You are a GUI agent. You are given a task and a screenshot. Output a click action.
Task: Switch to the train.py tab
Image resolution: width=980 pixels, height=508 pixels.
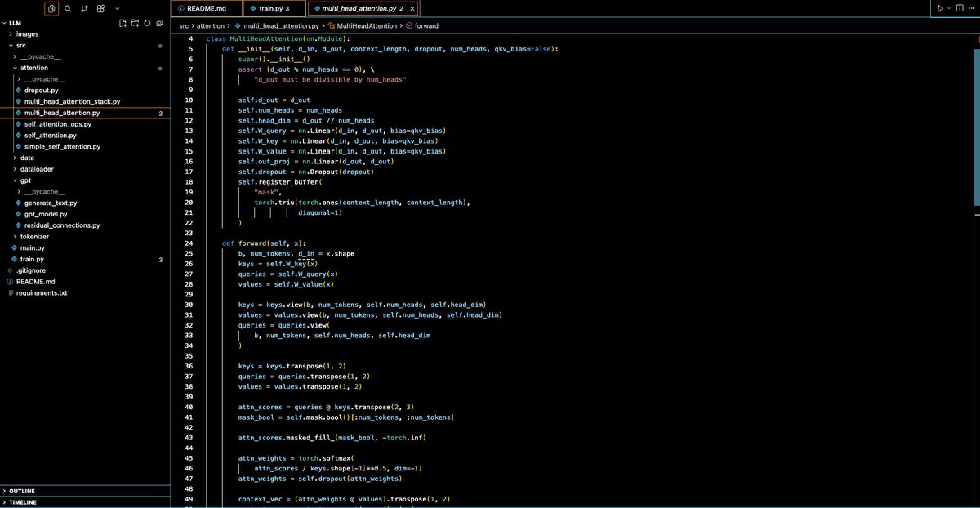pos(274,8)
